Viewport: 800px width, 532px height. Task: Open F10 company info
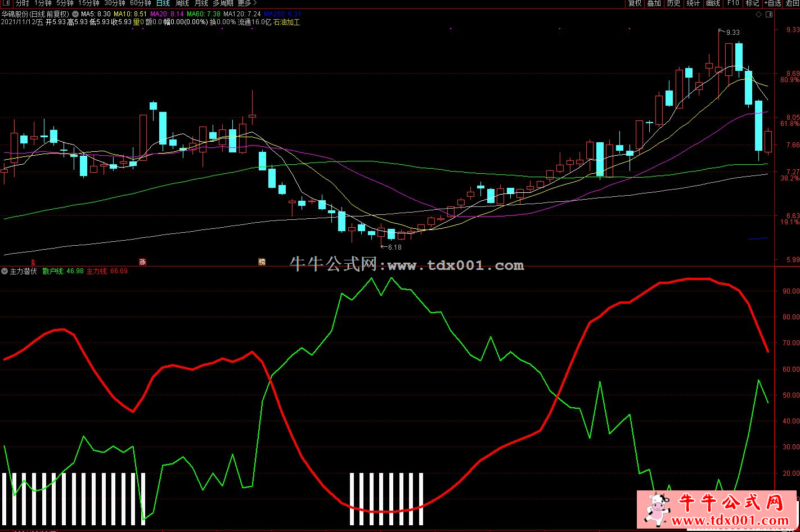pos(732,3)
